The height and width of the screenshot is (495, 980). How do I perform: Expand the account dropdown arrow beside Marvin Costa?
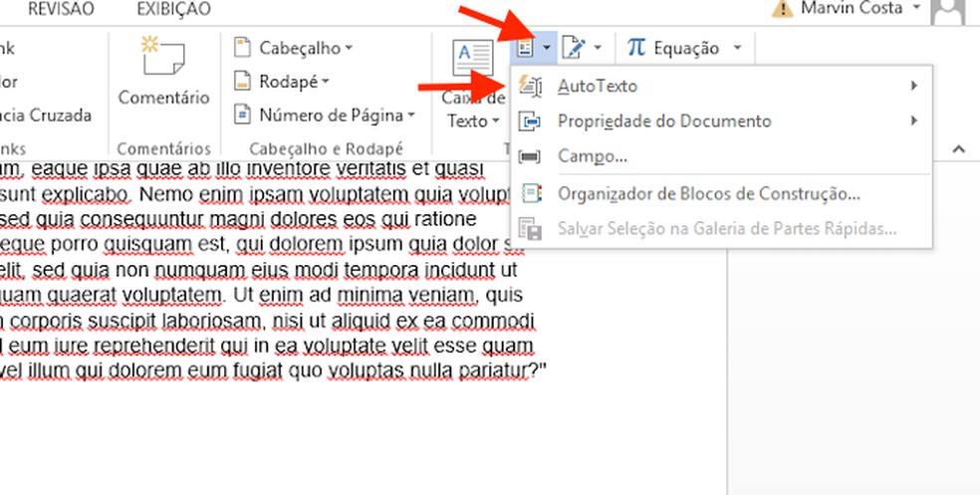tap(917, 8)
